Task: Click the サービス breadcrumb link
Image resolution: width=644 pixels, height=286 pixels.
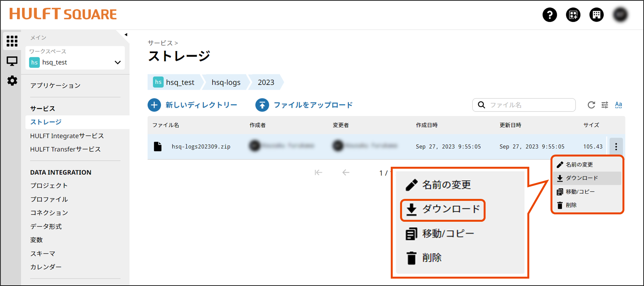Action: 160,43
